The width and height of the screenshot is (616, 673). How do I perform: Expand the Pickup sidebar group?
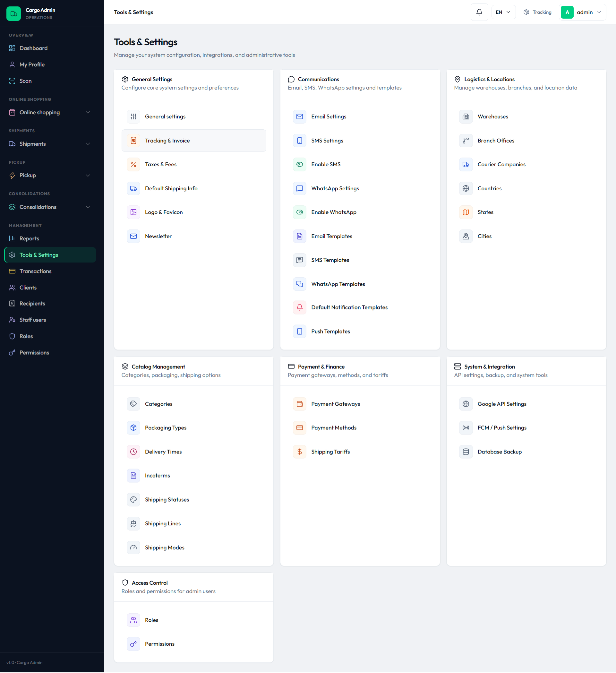coord(50,176)
